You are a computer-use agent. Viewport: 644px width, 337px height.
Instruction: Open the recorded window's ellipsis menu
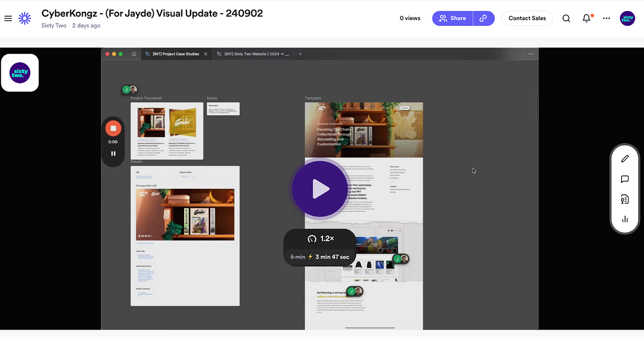coord(531,54)
